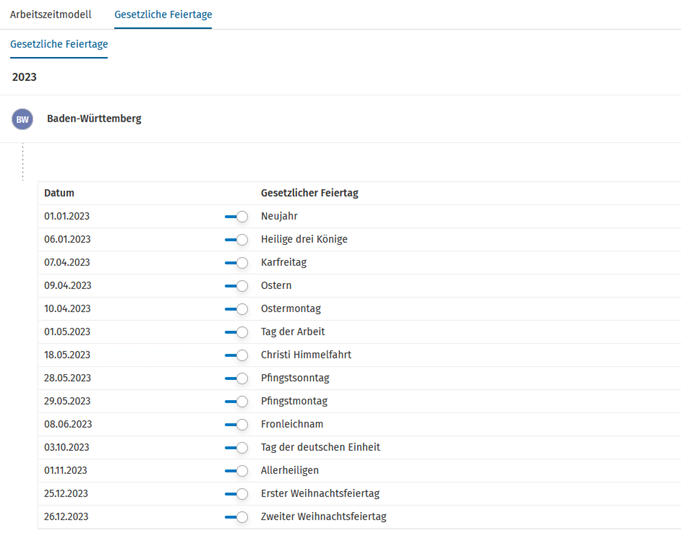Toggle the Ostern holiday switch
This screenshot has height=541, width=681.
pos(236,286)
